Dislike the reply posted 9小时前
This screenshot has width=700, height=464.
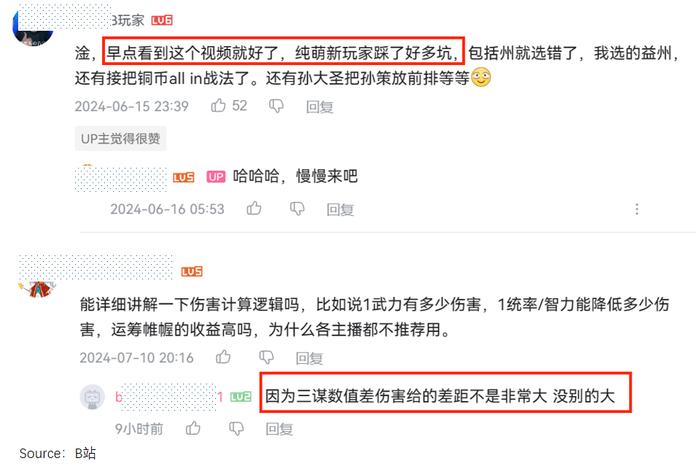coord(236,429)
